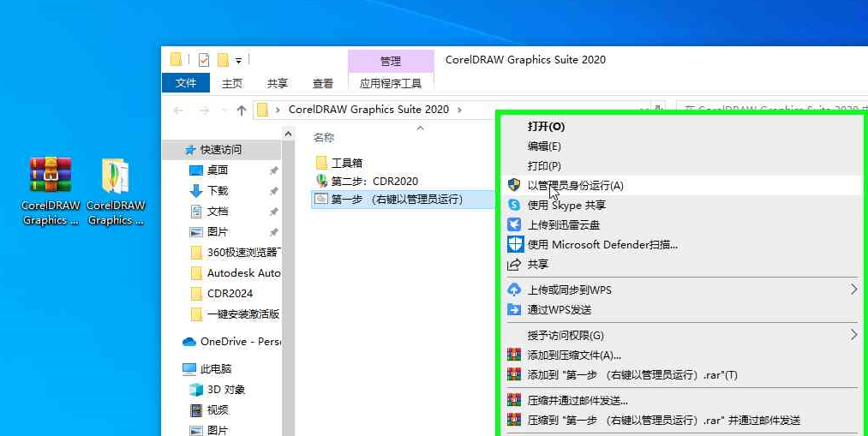Viewport: 868px width, 436px height.
Task: Choose 打开(O) in context menu
Action: (x=546, y=127)
